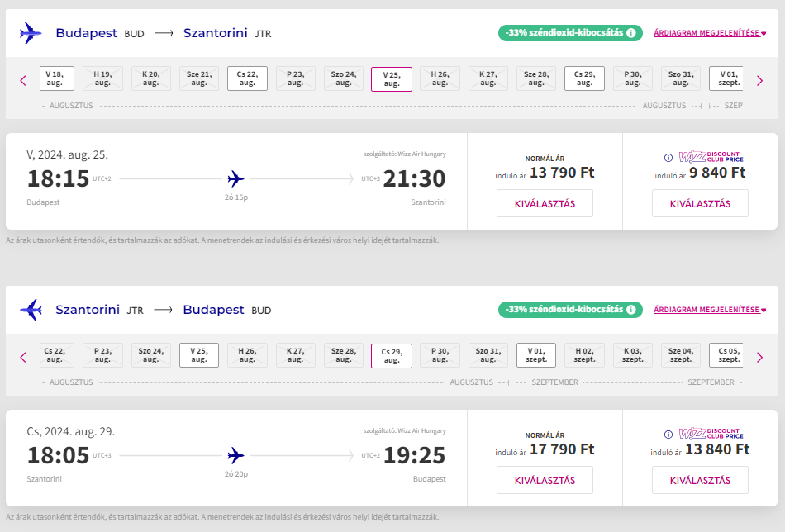Select return date Cs 05, szept.
Screen dimensions: 785x532
729,355
